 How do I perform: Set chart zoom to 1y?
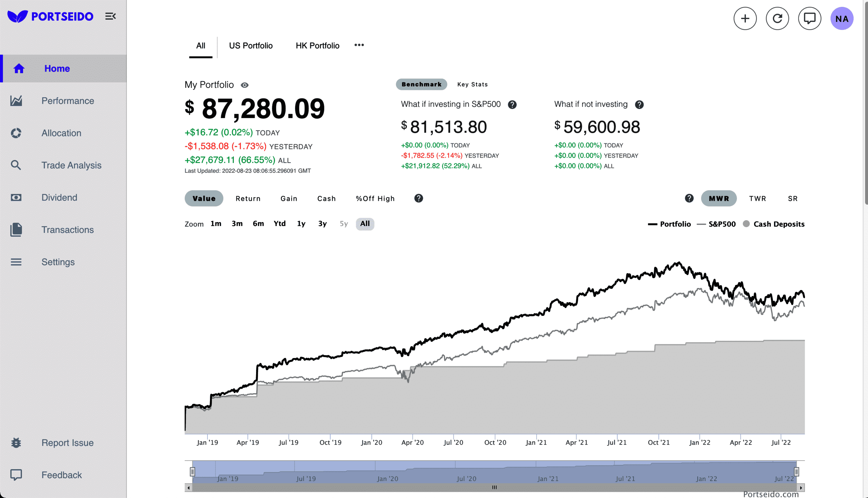pyautogui.click(x=301, y=224)
